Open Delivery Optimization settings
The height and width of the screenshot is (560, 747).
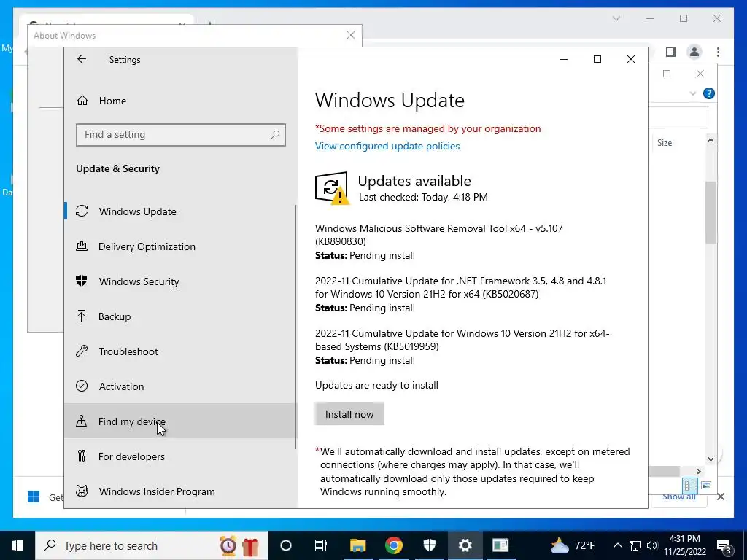pyautogui.click(x=181, y=246)
